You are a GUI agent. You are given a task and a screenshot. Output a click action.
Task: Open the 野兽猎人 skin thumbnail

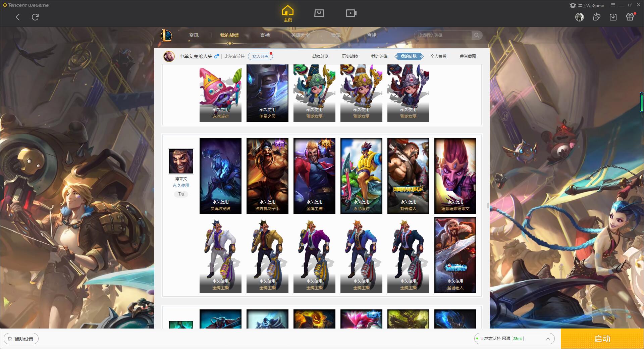408,176
